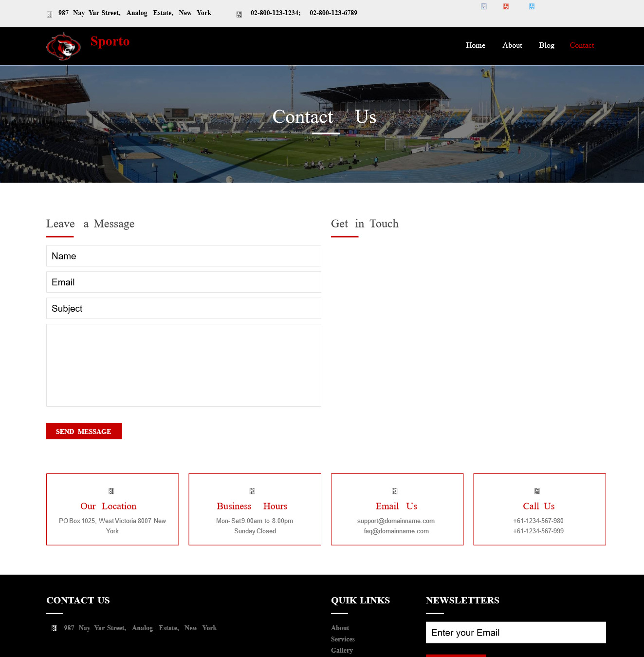
Task: Open the Home menu item
Action: [476, 45]
